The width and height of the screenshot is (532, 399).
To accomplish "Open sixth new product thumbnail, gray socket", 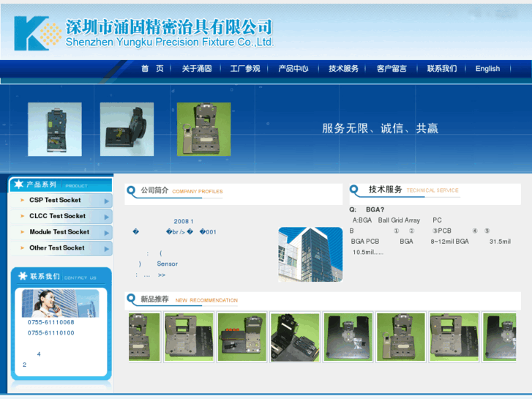I will 401,337.
